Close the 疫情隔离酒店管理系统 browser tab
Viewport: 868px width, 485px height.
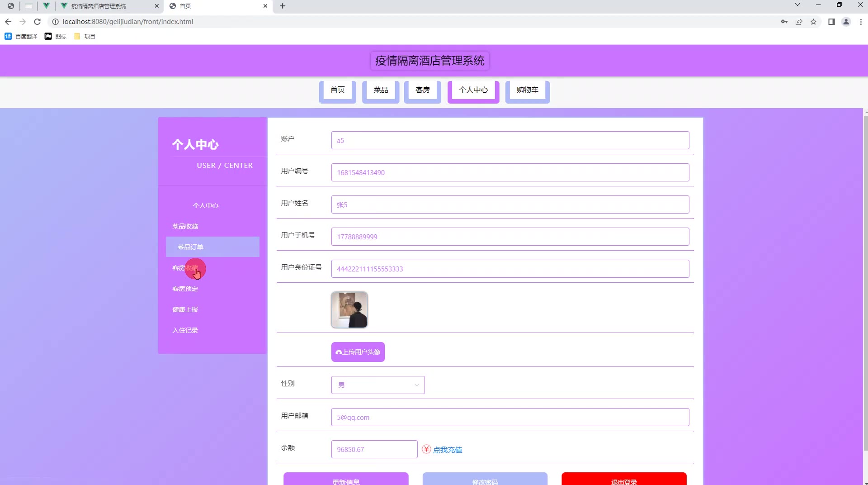point(157,6)
